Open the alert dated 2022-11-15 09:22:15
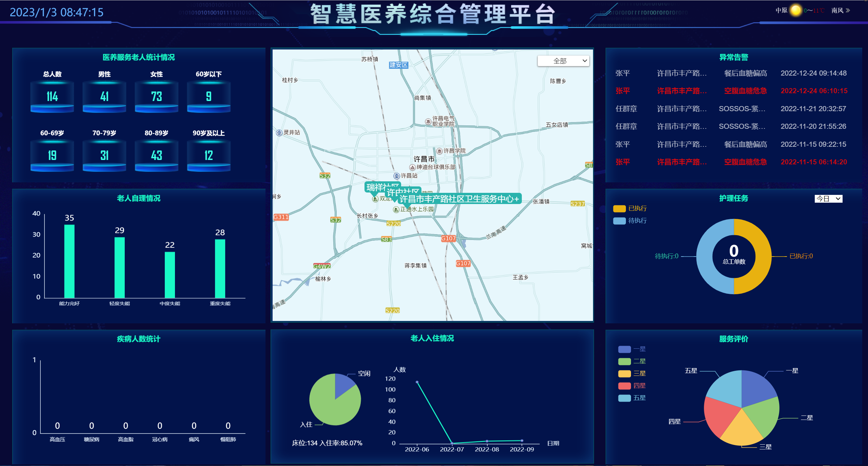868x466 pixels. pyautogui.click(x=731, y=144)
